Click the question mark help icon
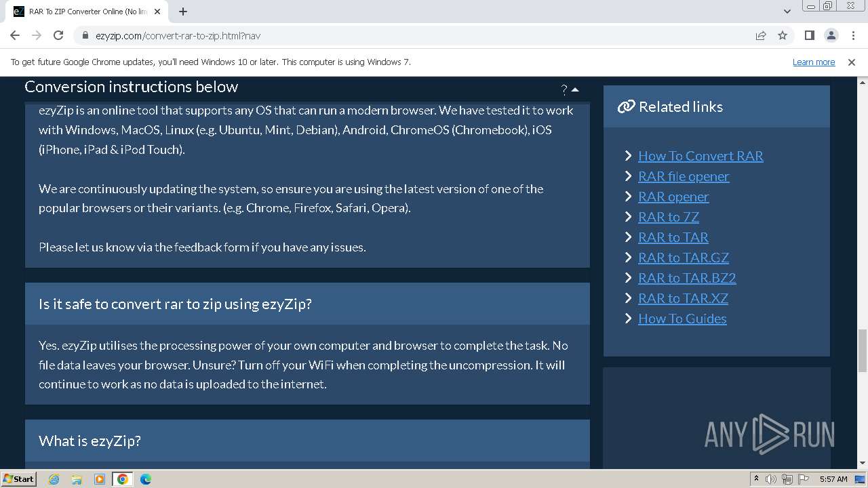This screenshot has width=868, height=488. coord(564,89)
